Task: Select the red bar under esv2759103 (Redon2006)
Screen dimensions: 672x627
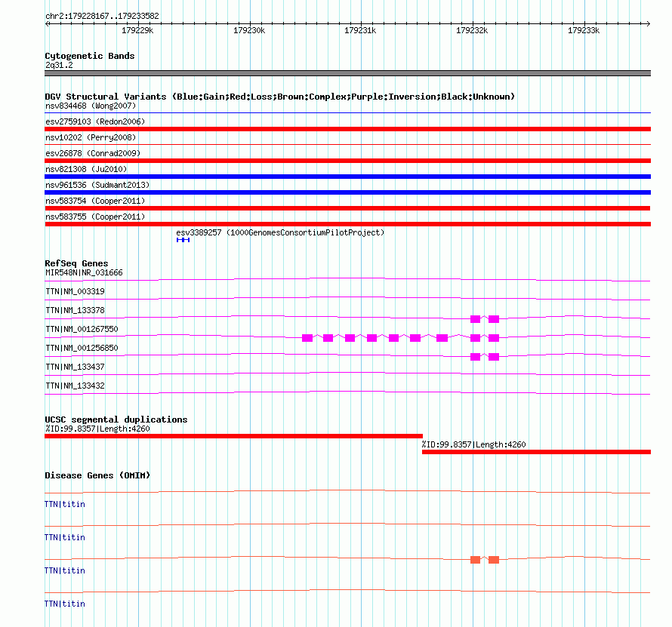Action: [x=347, y=129]
